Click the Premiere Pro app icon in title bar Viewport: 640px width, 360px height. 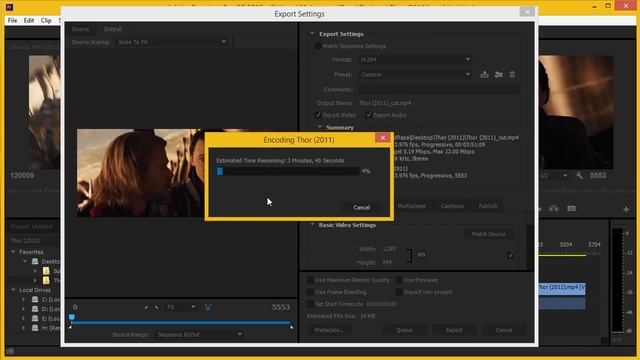(9, 7)
